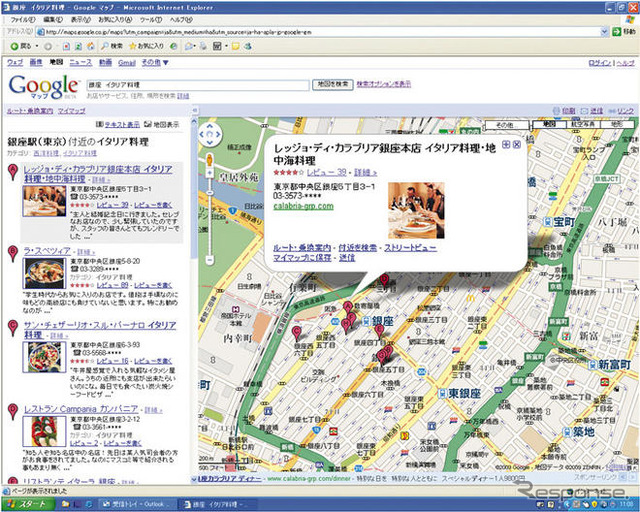Open the マイマップ link in left panel
Image resolution: width=640 pixels, height=512 pixels.
tap(71, 111)
